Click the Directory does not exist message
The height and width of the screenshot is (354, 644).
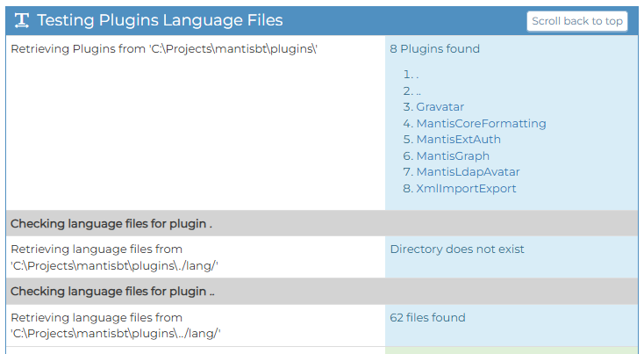click(x=456, y=249)
